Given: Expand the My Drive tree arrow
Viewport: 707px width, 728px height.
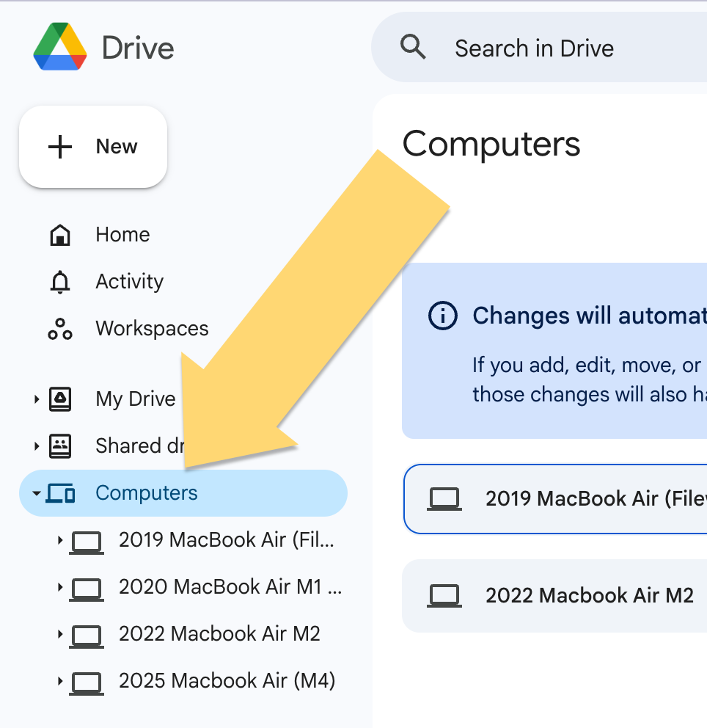Looking at the screenshot, I should (x=37, y=399).
